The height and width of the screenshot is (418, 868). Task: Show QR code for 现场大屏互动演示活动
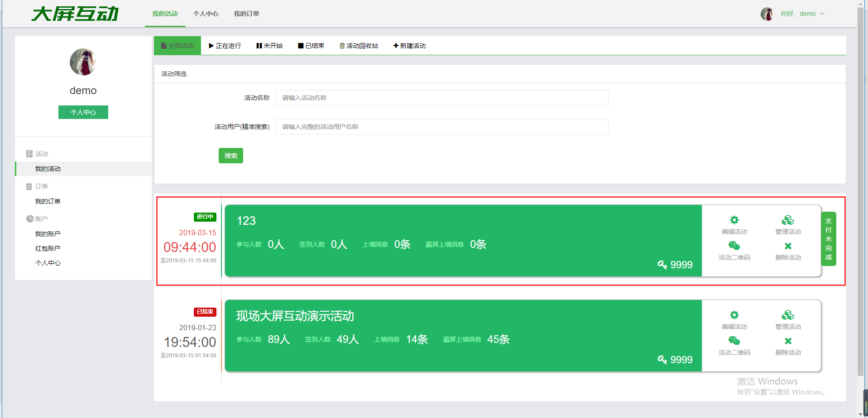point(734,341)
